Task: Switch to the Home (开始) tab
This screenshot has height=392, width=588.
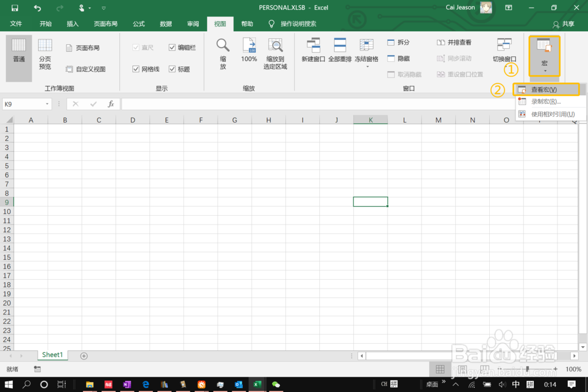Action: click(x=45, y=24)
